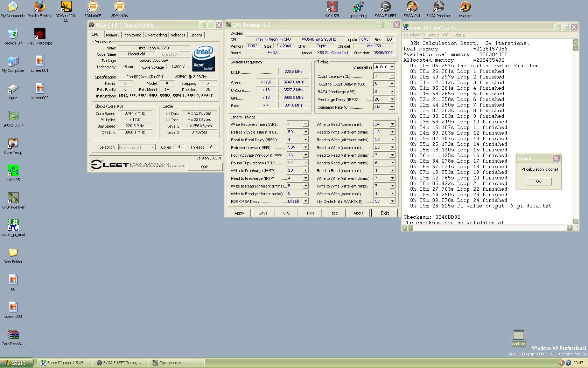
Task: Open capture icon on desktop
Action: pos(518,338)
